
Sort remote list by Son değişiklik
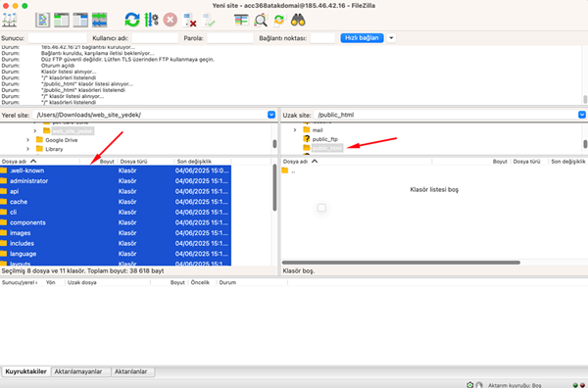coord(567,162)
